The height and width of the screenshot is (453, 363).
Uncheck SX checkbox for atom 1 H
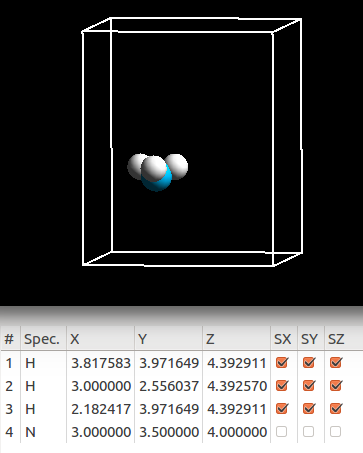(x=282, y=363)
